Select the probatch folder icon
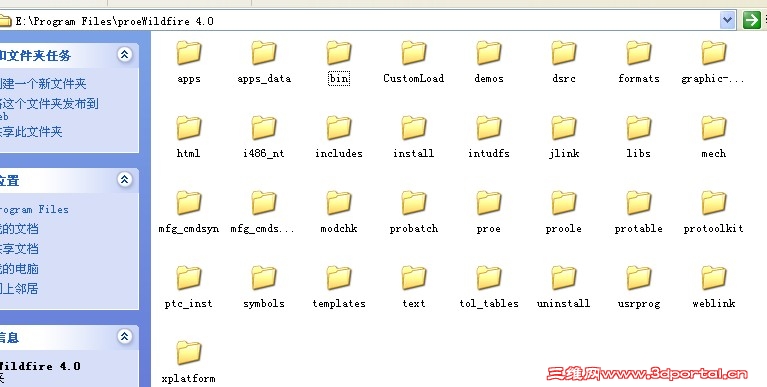Screen dimensions: 767x387 tap(414, 203)
